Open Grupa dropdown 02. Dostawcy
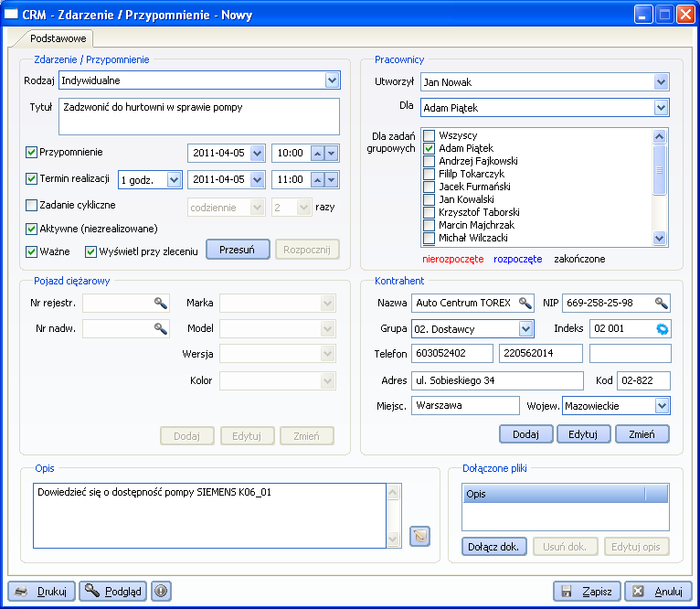The image size is (700, 609). [x=525, y=329]
